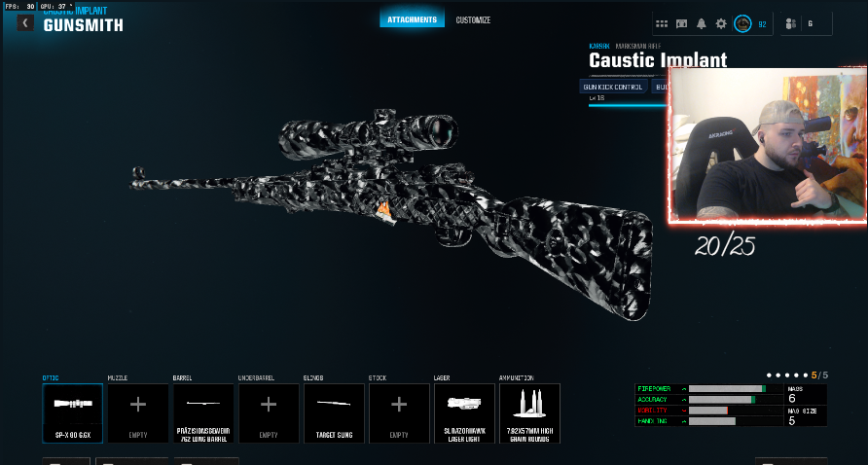Add an attachment to the empty Underbarrel slot
868x465 pixels.
click(x=269, y=413)
